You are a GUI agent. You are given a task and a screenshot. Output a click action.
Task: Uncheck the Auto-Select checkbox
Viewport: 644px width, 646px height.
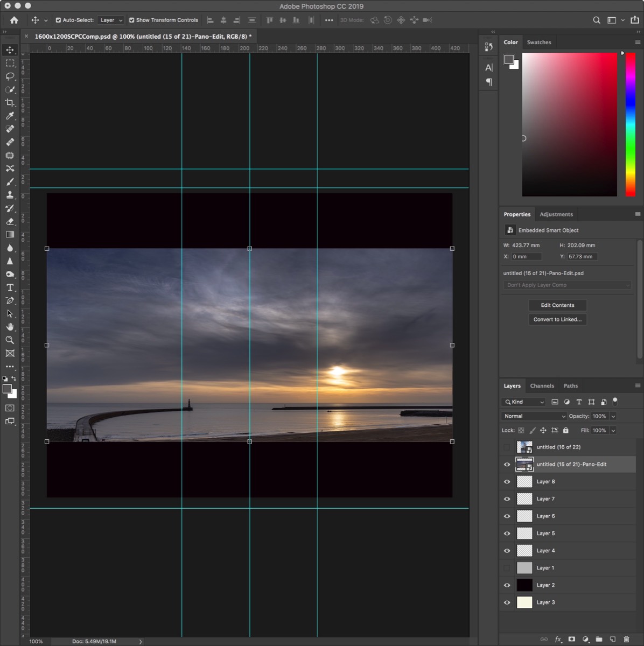58,20
